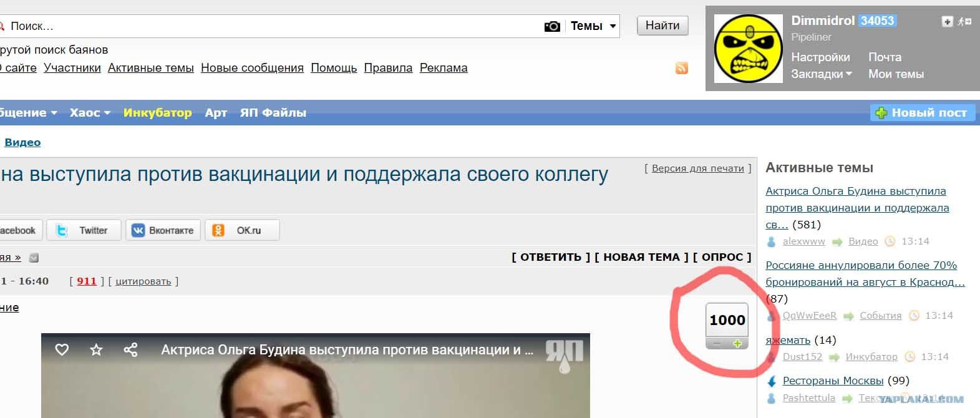Click the logout running-man icon
Screen dimensions: 980x418
coord(964,21)
